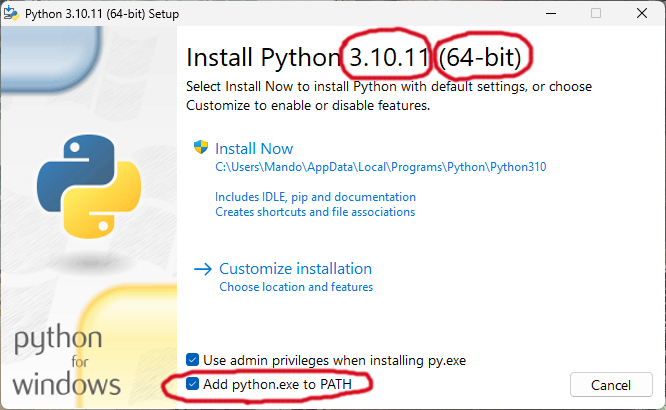This screenshot has height=410, width=666.
Task: Minimize the Python Setup window
Action: click(548, 13)
